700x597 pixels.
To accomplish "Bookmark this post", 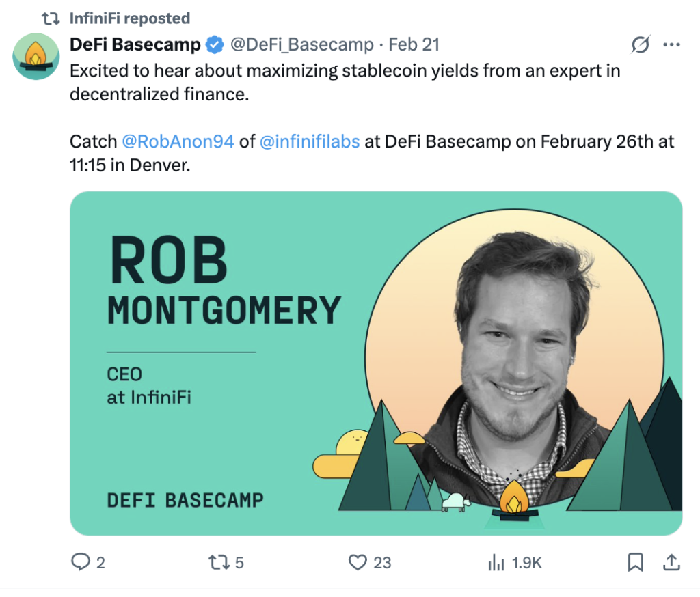I will [x=635, y=562].
